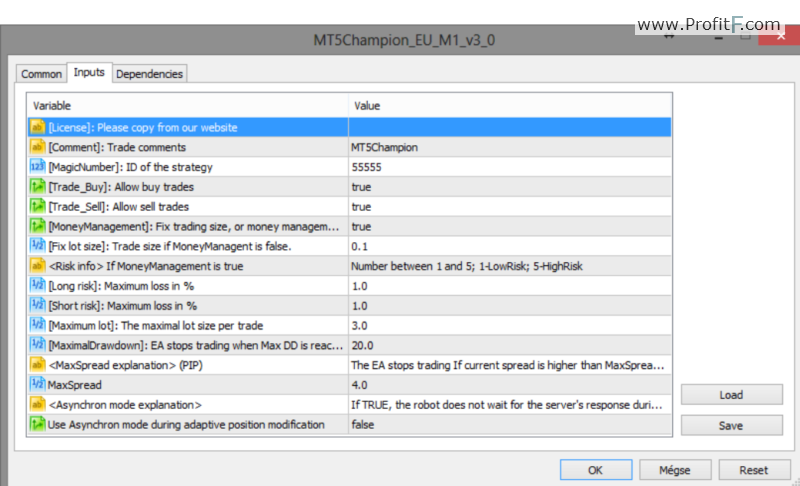800x486 pixels.
Task: Select "[MaximalDrawdown]: EA stops trading" variable
Action: pos(195,345)
